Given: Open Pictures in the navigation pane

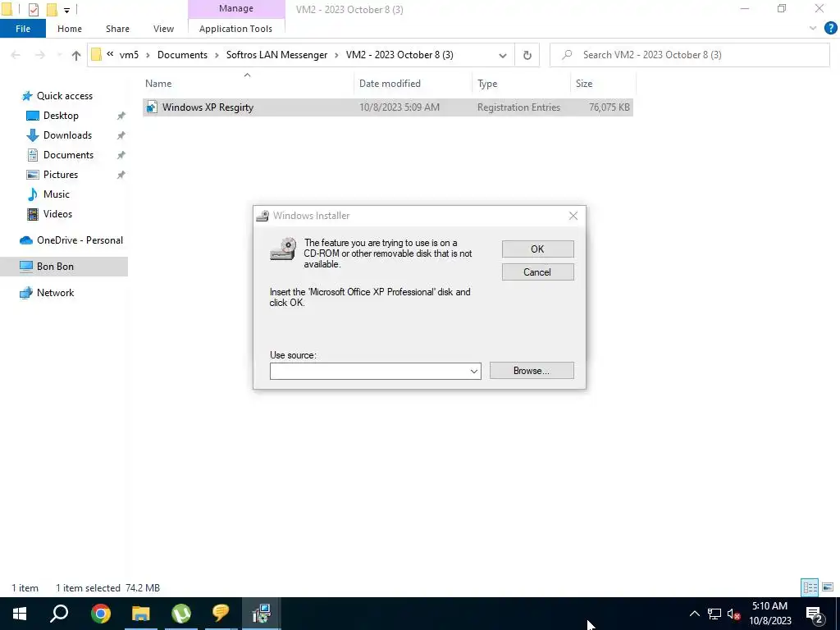Looking at the screenshot, I should pos(61,175).
